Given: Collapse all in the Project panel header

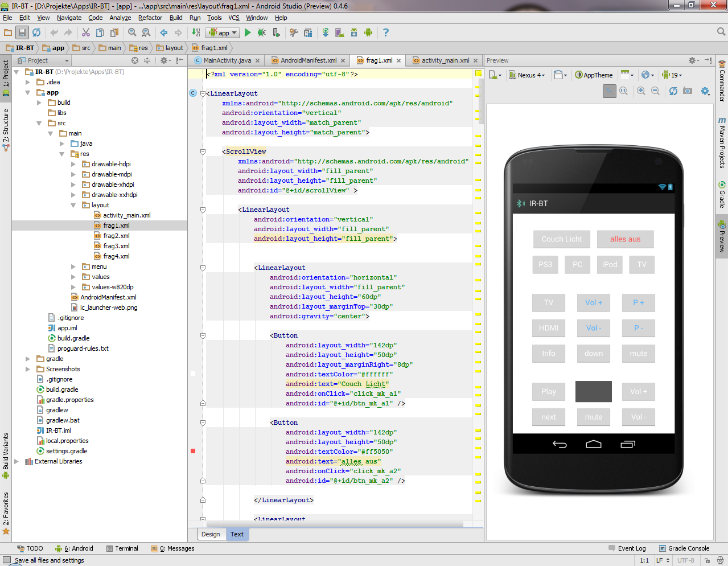Looking at the screenshot, I should pos(147,60).
